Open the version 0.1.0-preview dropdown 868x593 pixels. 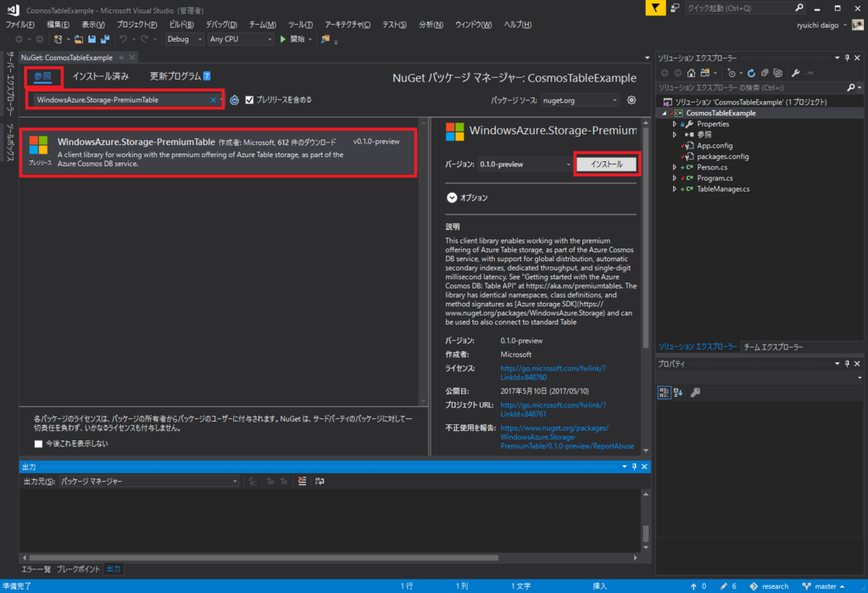coord(525,165)
